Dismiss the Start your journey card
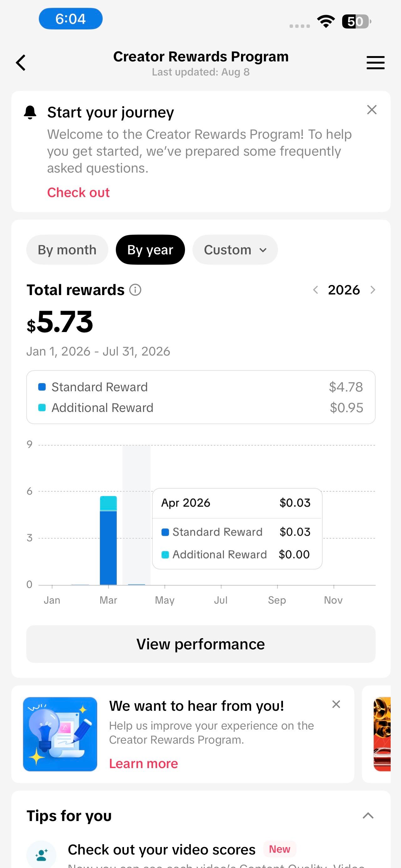The image size is (401, 868). (372, 110)
